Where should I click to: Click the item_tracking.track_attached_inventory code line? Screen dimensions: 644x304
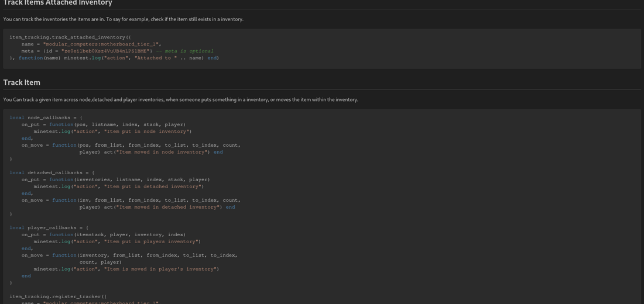(70, 37)
